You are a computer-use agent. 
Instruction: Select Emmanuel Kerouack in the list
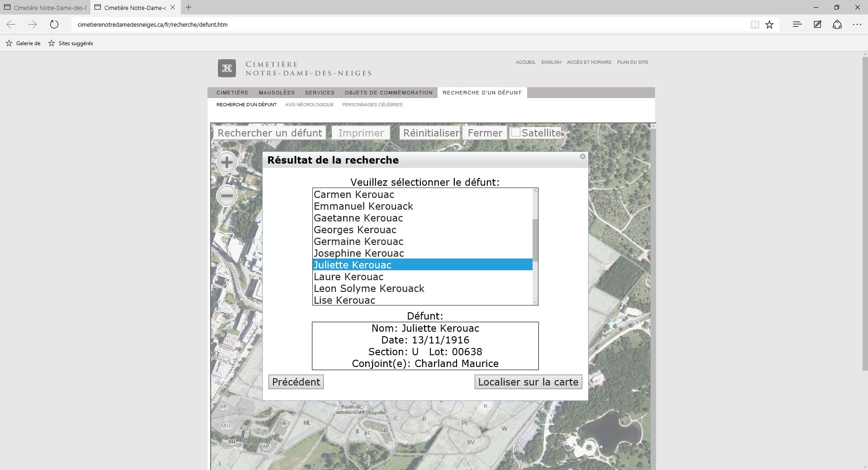423,207
